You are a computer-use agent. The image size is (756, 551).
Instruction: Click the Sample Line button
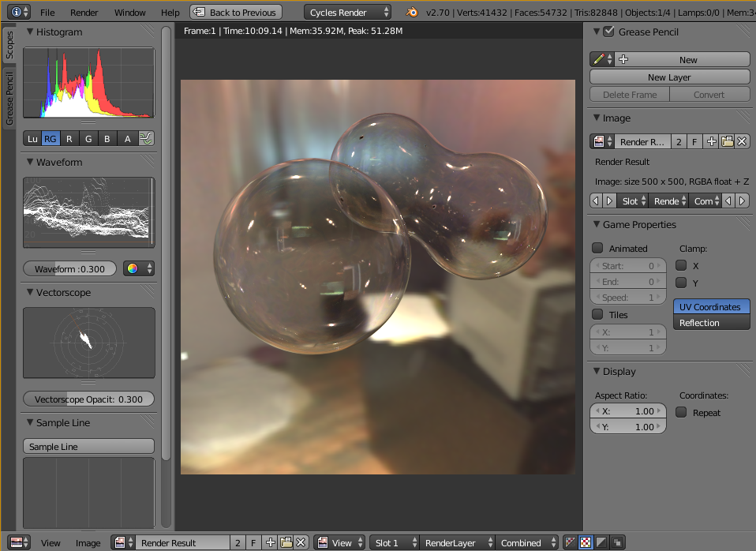point(88,446)
